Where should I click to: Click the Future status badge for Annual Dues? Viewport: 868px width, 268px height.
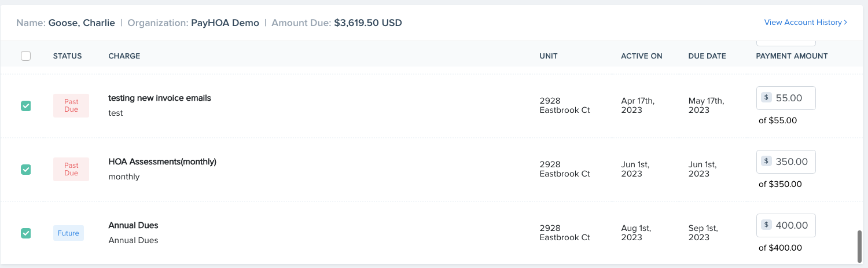[x=68, y=233]
